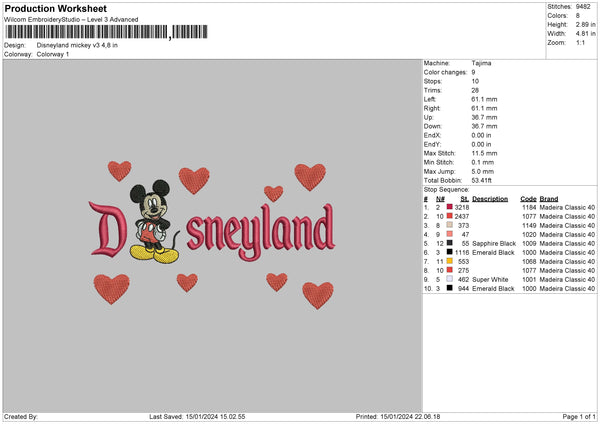The height and width of the screenshot is (424, 600).
Task: Click the code 1149 cell
Action: (x=529, y=225)
